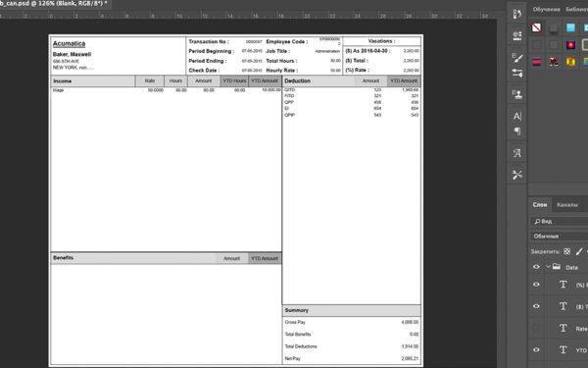Click the Rate column header
The width and height of the screenshot is (588, 368).
click(150, 80)
